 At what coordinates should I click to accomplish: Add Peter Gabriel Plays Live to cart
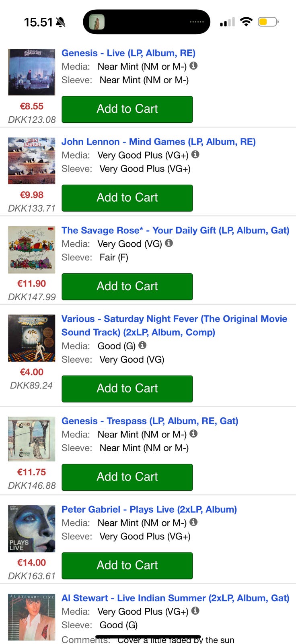127,566
